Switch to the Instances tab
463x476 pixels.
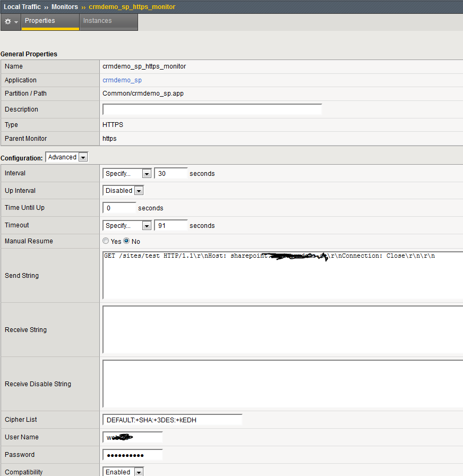(97, 21)
